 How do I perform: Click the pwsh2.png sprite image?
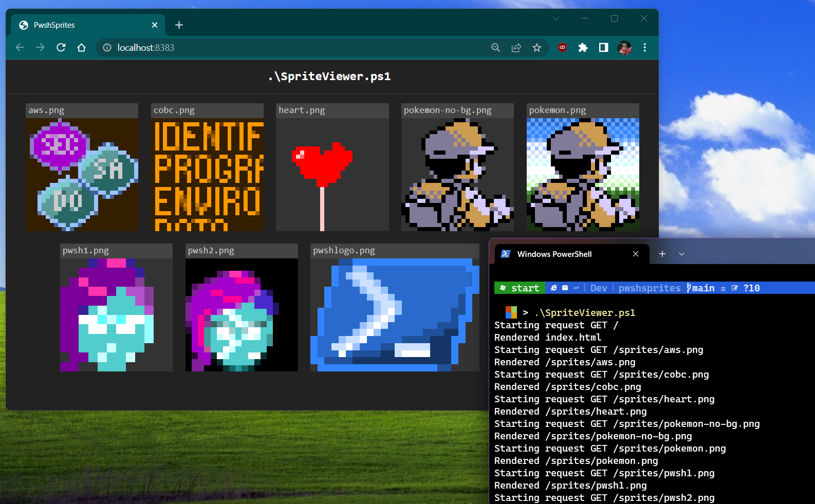(x=242, y=314)
